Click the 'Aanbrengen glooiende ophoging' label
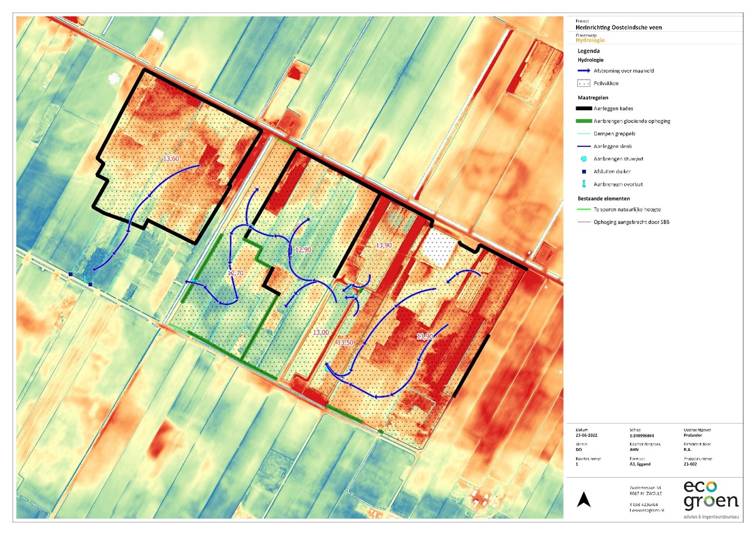The width and height of the screenshot is (756, 535). [632, 121]
